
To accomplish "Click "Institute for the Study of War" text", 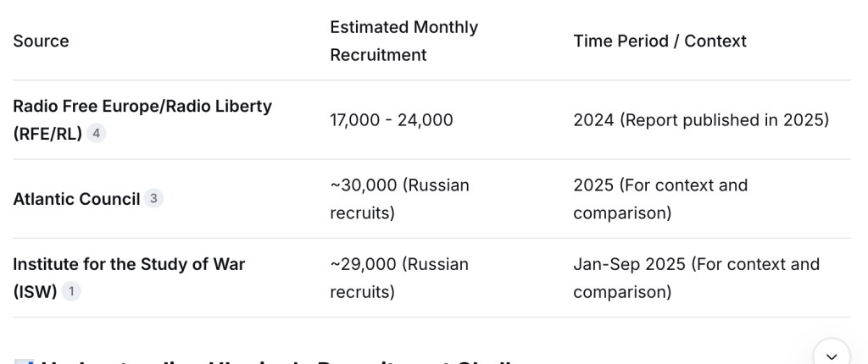I will click(x=129, y=264).
